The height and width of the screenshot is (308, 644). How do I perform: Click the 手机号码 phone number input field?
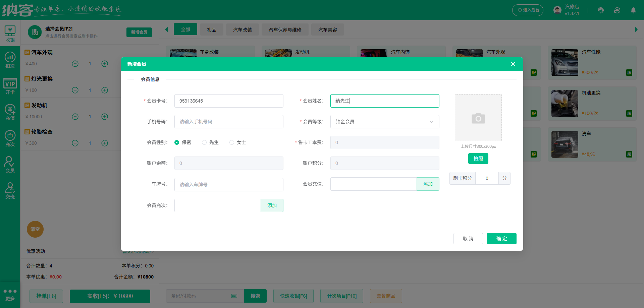click(x=228, y=122)
